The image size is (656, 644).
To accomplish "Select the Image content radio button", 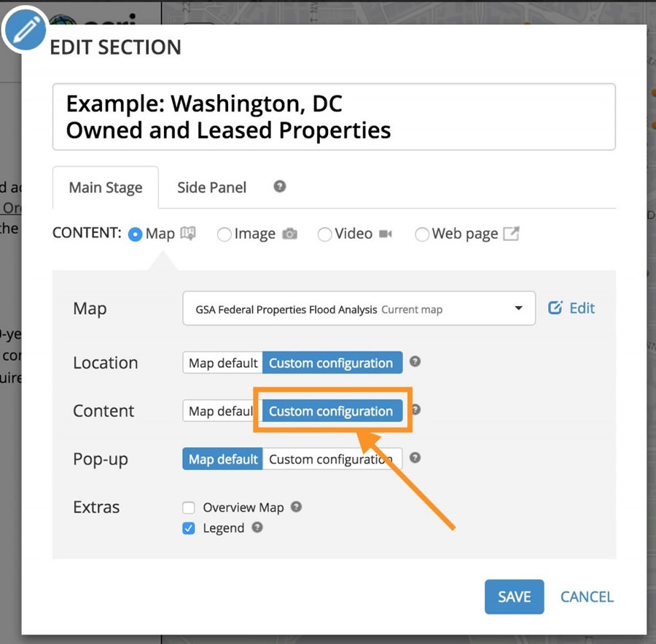I will (224, 235).
